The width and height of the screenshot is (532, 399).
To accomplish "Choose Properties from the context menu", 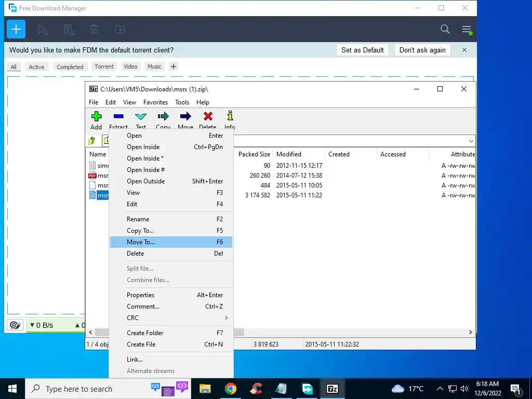I will 171,295.
